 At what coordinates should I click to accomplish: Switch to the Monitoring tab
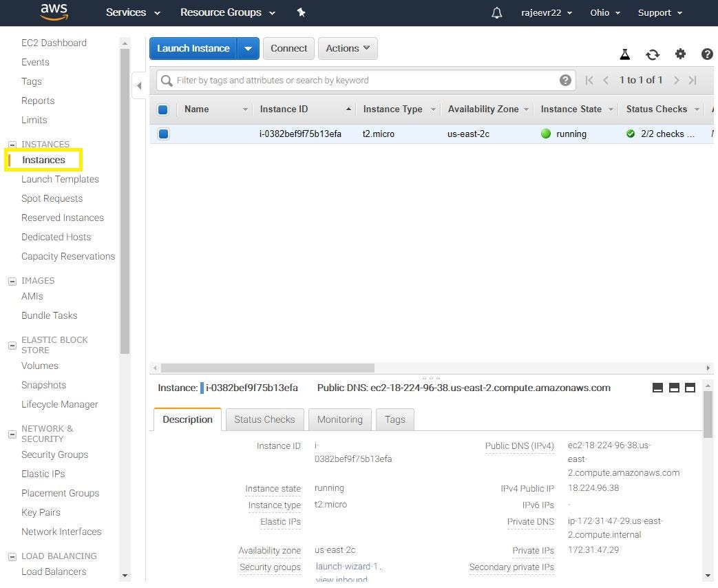point(339,419)
